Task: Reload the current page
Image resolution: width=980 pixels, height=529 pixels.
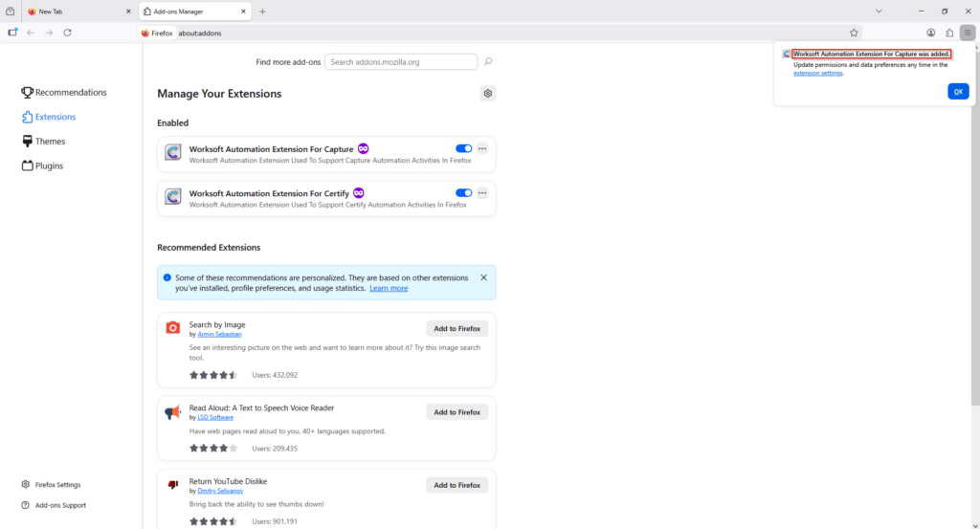Action: click(68, 33)
